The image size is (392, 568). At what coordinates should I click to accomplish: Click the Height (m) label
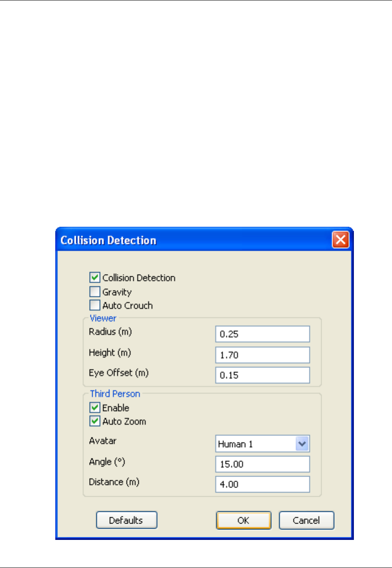110,353
